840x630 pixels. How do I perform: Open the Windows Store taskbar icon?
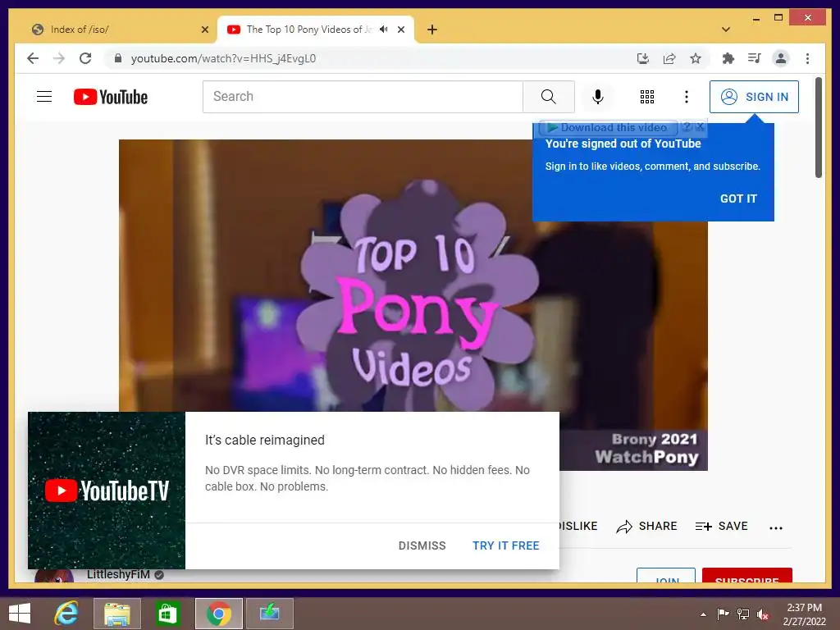(x=167, y=614)
